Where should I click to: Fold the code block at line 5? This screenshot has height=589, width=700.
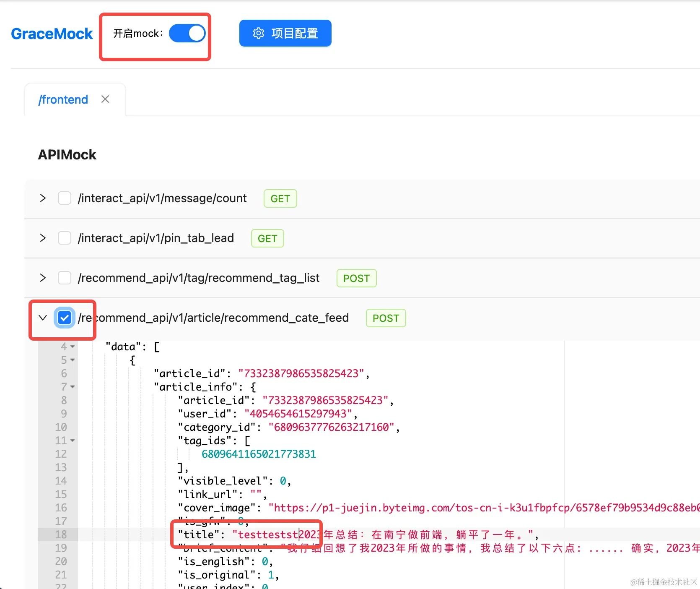[x=73, y=360]
